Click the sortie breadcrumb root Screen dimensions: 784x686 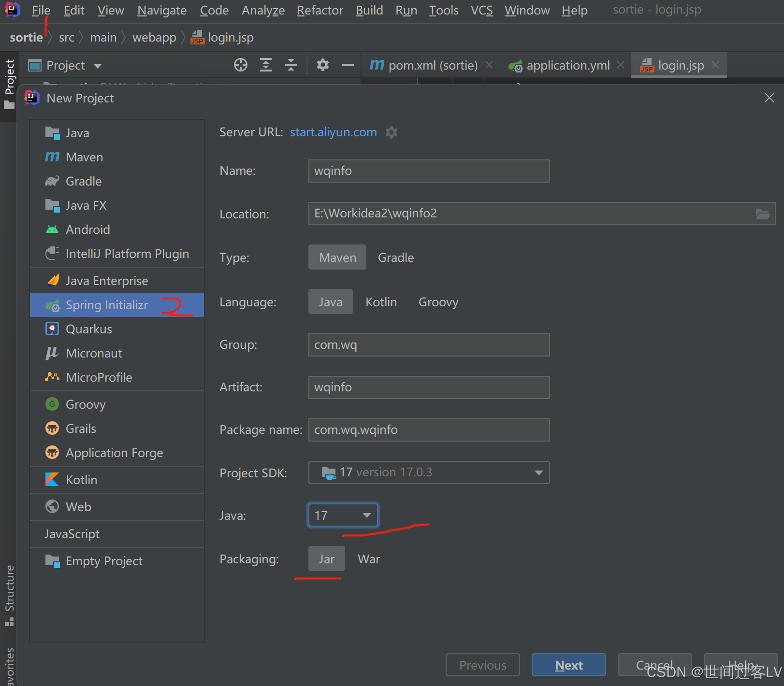[x=26, y=37]
